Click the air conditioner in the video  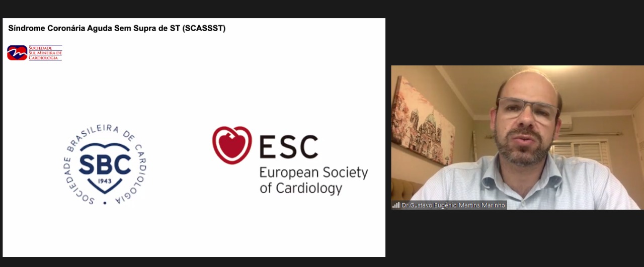click(x=566, y=122)
